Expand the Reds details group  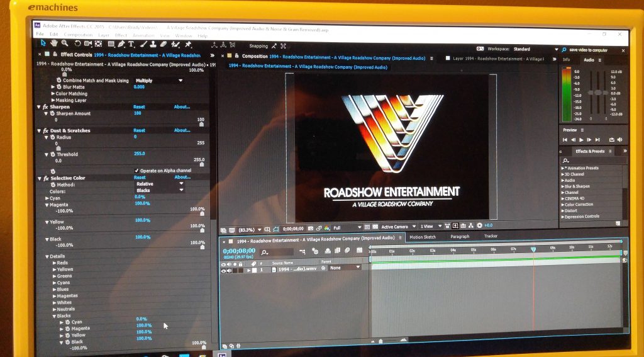(x=55, y=263)
